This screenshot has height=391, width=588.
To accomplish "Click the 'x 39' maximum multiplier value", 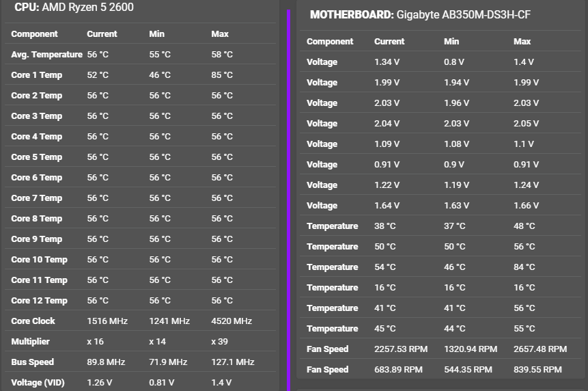I will tap(219, 342).
